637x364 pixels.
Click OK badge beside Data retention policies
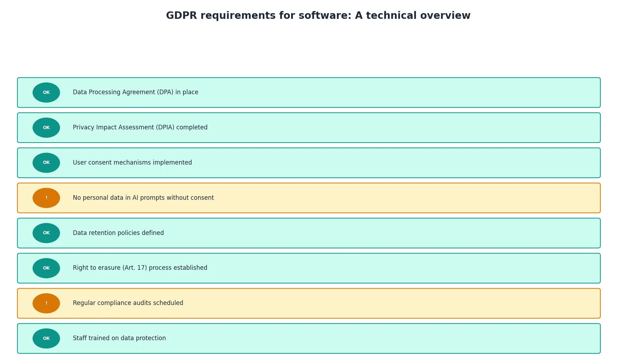click(46, 233)
